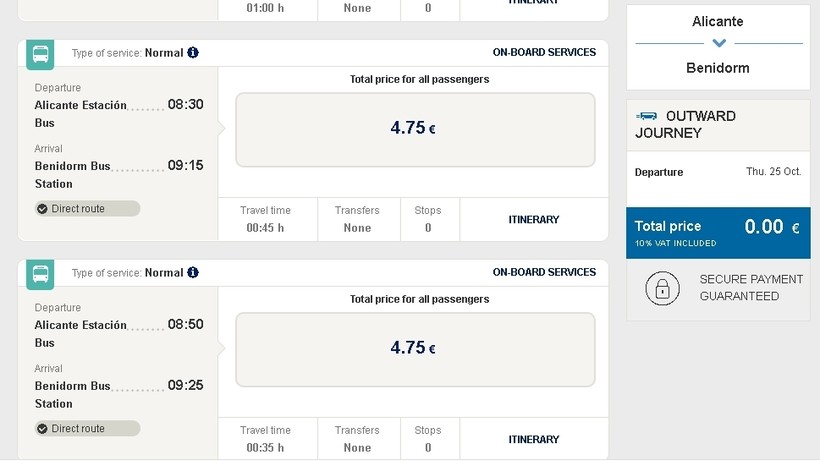Select the 4.75 € price for 08:30 departure
820x466 pixels.
click(414, 129)
